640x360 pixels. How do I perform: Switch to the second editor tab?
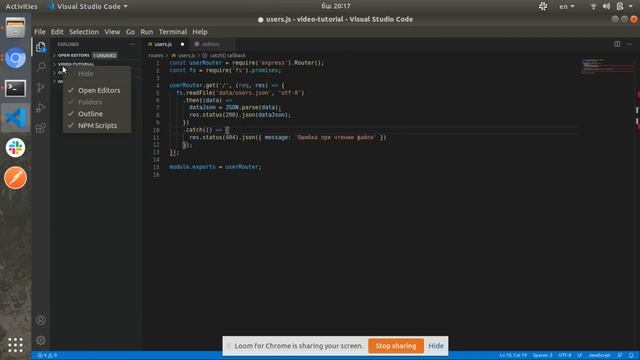tap(211, 44)
